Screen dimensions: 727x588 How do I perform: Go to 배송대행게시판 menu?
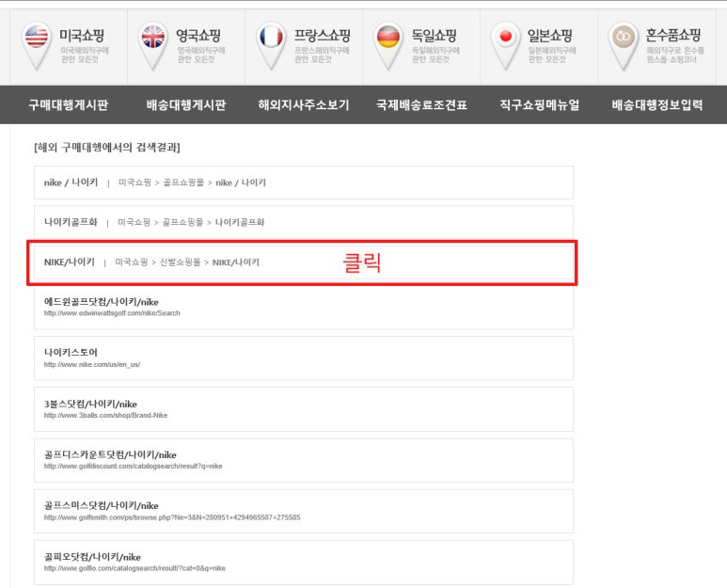[186, 104]
